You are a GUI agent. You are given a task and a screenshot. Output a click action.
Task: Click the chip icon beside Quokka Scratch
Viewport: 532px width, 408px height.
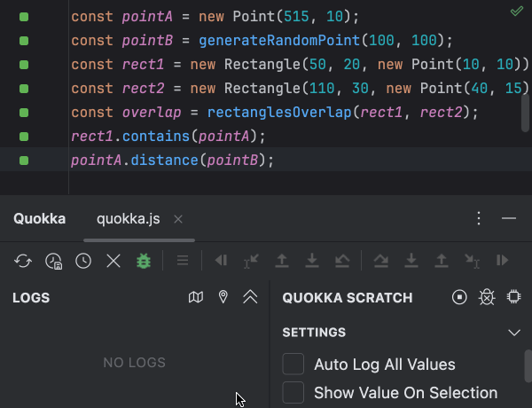512,298
